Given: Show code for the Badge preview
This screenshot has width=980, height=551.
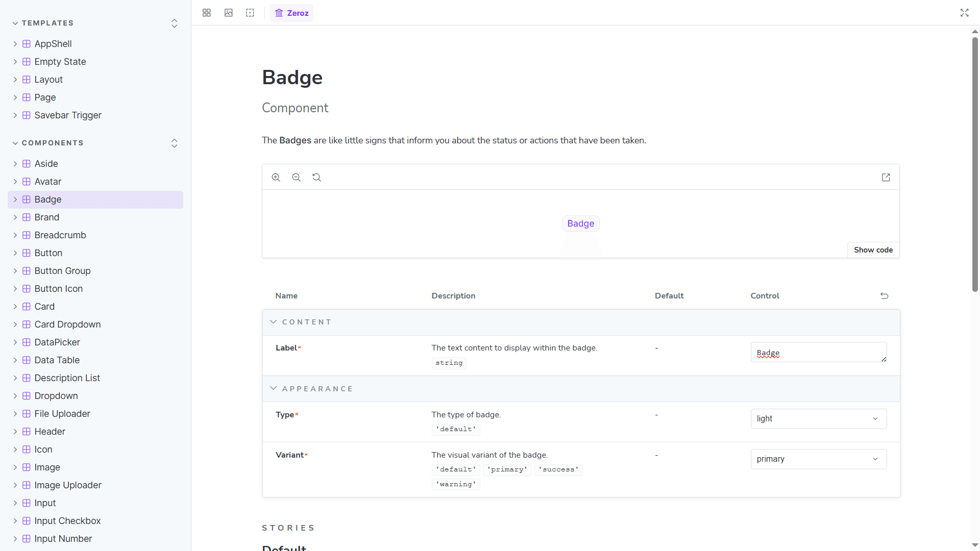Looking at the screenshot, I should tap(873, 250).
